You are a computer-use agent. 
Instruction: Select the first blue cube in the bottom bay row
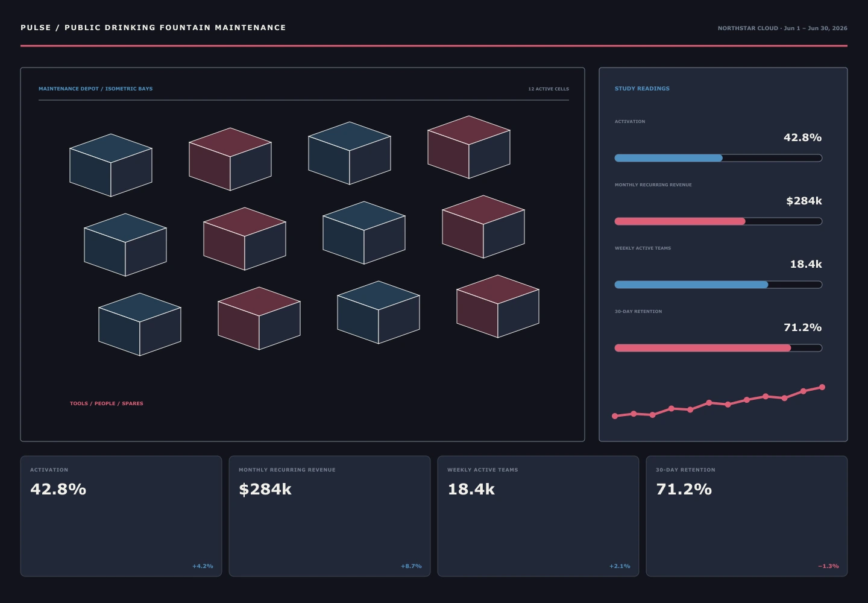coord(140,324)
